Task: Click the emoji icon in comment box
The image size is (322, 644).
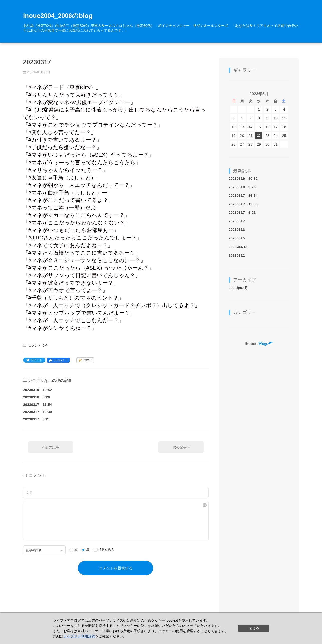Action: 205,505
